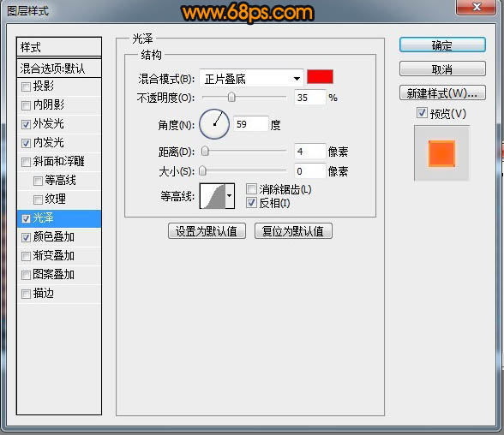This screenshot has height=435, width=504.
Task: Select the 样式 styles header item
Action: 59,47
